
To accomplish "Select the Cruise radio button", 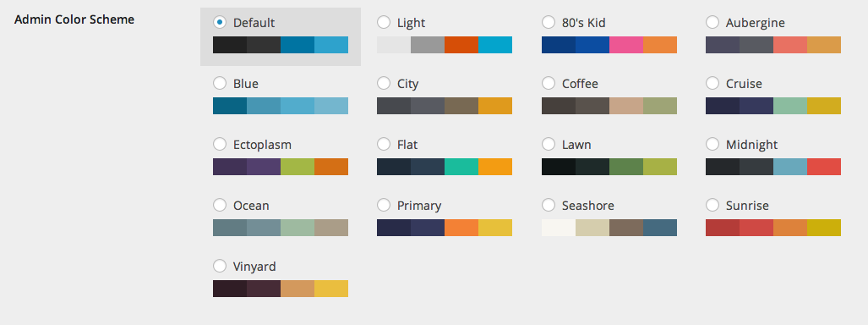I will (712, 83).
